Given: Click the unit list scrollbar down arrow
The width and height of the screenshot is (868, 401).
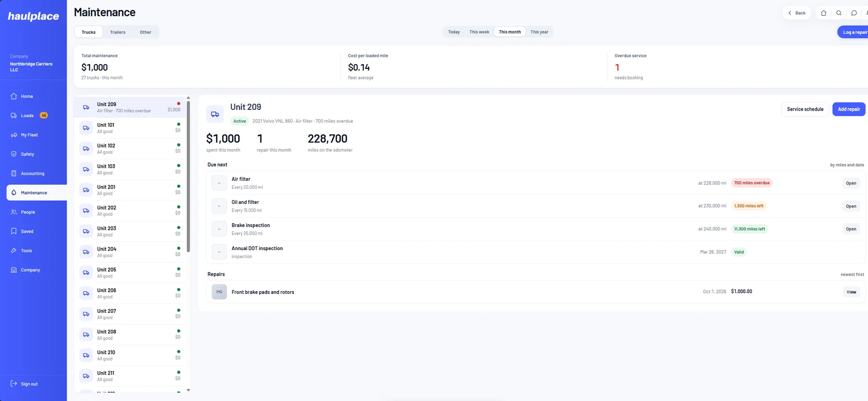Looking at the screenshot, I should tap(188, 390).
